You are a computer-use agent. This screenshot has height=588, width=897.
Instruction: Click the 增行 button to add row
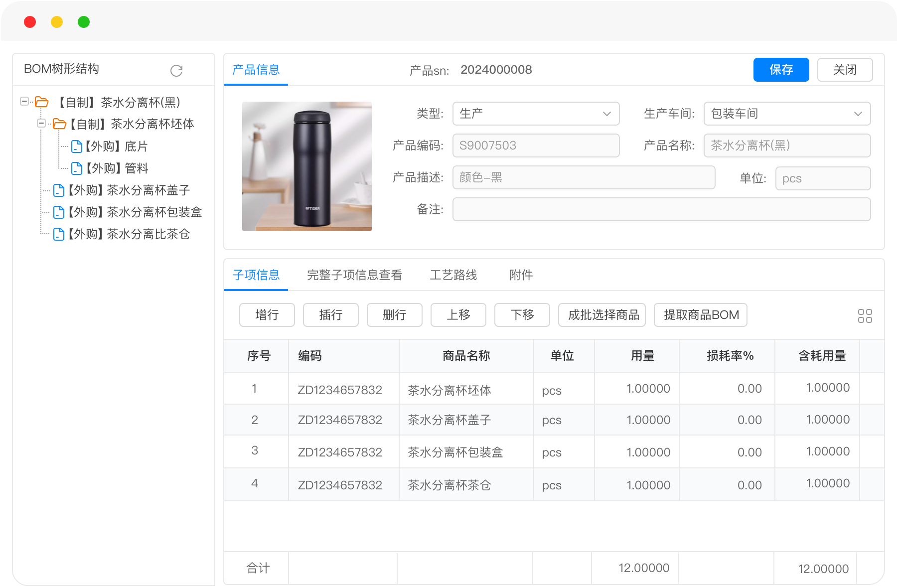point(267,315)
